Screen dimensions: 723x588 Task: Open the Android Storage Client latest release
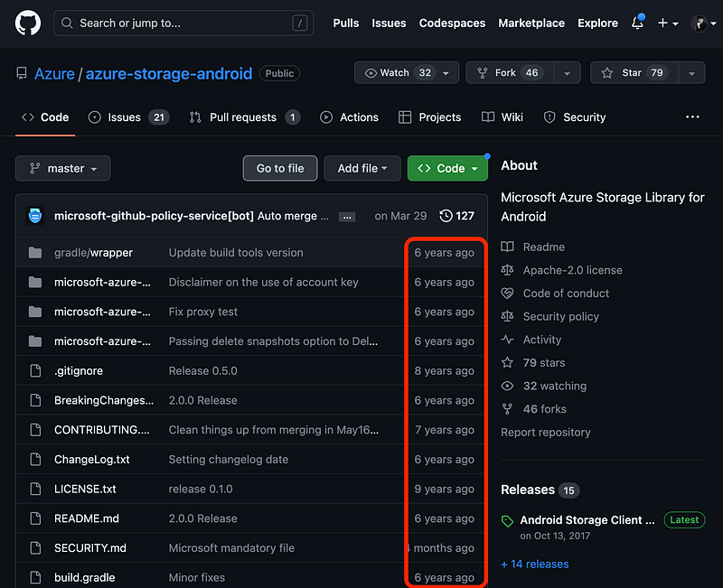[587, 519]
